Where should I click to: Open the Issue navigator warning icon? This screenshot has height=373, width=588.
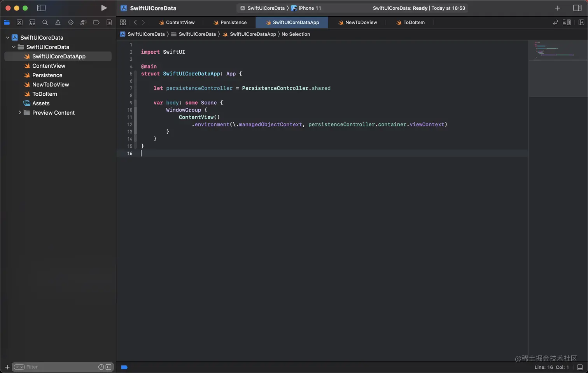(x=58, y=23)
